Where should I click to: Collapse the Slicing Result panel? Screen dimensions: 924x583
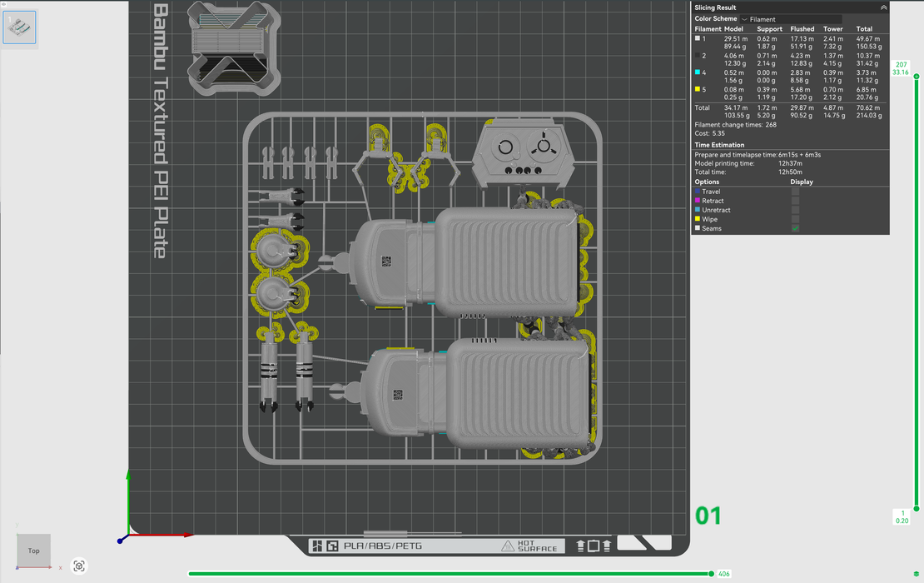(883, 7)
